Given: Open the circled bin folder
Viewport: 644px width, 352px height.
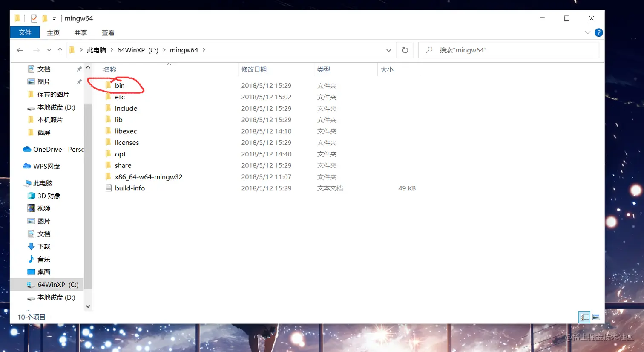Looking at the screenshot, I should [x=121, y=85].
